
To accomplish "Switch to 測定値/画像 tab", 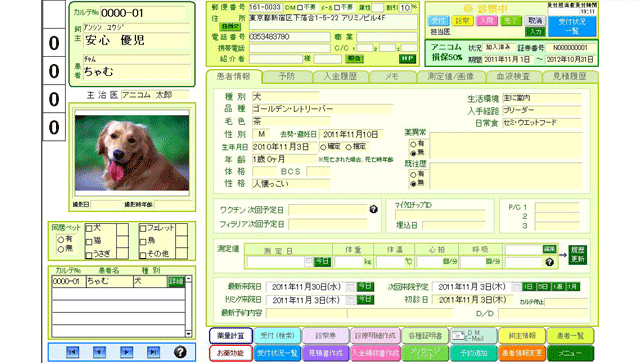I will [450, 76].
